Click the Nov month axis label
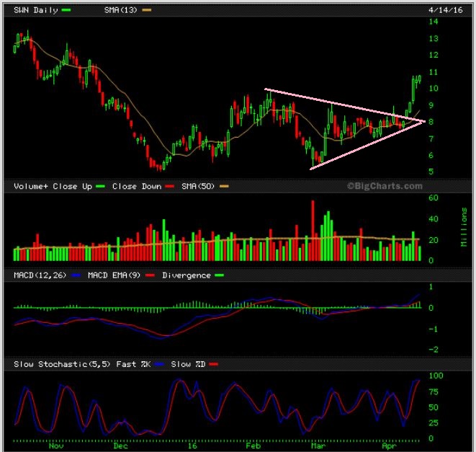Image resolution: width=476 pixels, height=452 pixels. 56,446
